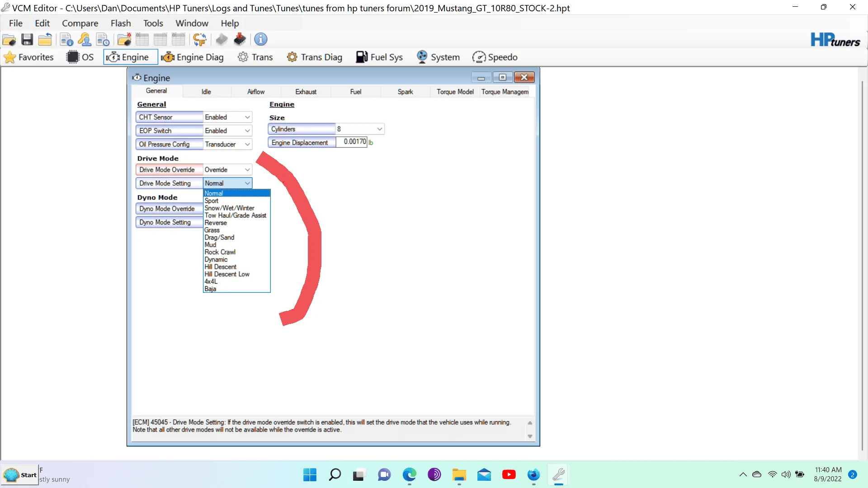Viewport: 868px width, 488px height.
Task: Open the Speedo section
Action: pyautogui.click(x=495, y=57)
